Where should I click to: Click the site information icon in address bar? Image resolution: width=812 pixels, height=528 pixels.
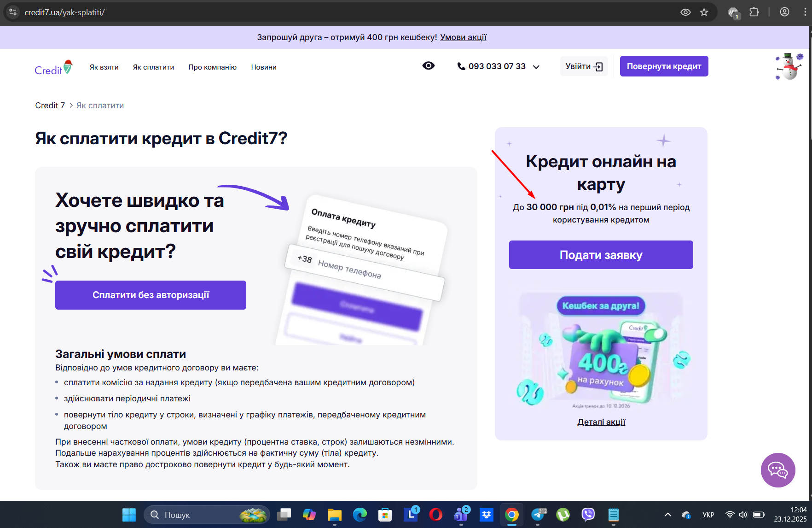pos(13,12)
